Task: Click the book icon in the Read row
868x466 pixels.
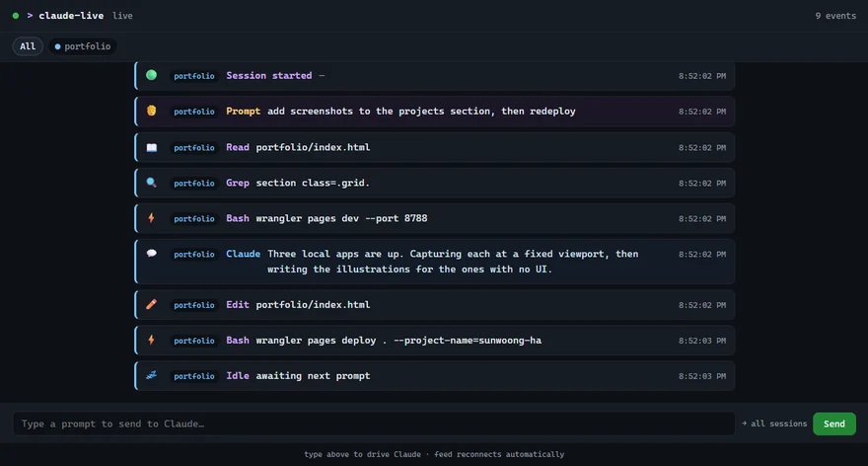Action: pyautogui.click(x=151, y=147)
